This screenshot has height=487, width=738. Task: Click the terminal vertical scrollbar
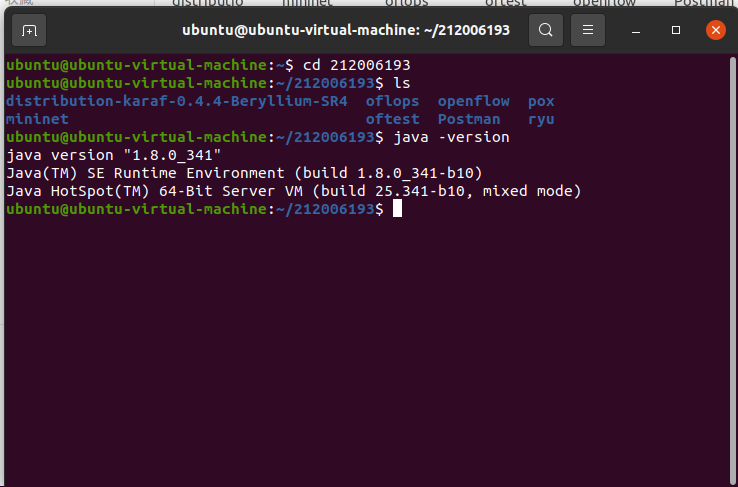[x=732, y=271]
